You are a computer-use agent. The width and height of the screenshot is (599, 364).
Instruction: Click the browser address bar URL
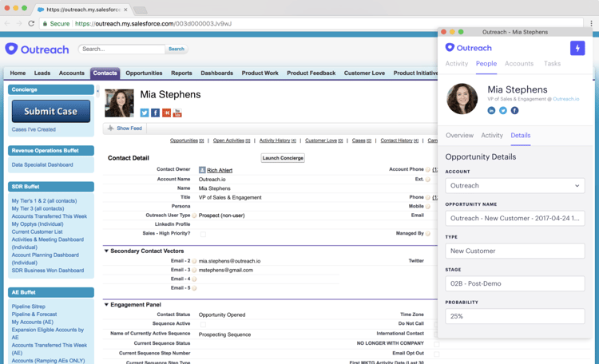click(x=153, y=24)
